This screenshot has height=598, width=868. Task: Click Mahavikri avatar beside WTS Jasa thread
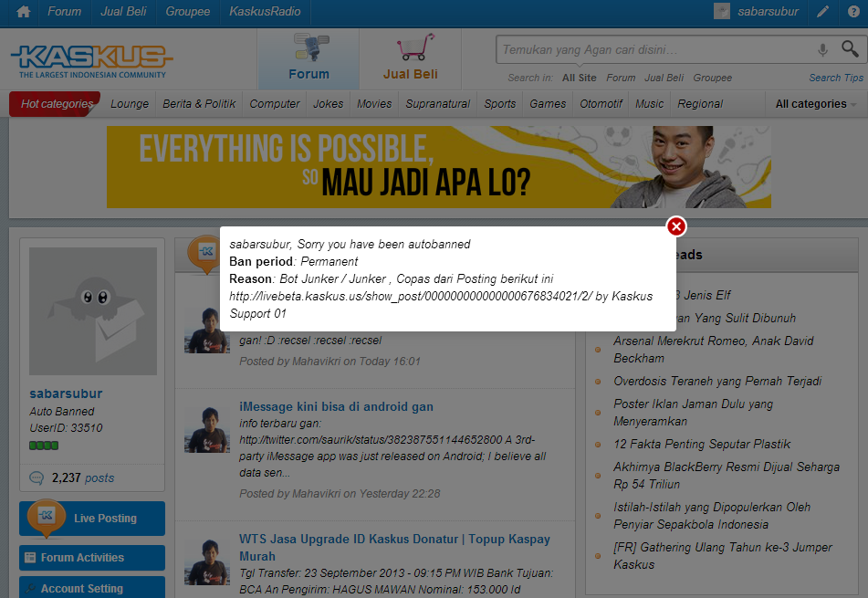pyautogui.click(x=207, y=562)
